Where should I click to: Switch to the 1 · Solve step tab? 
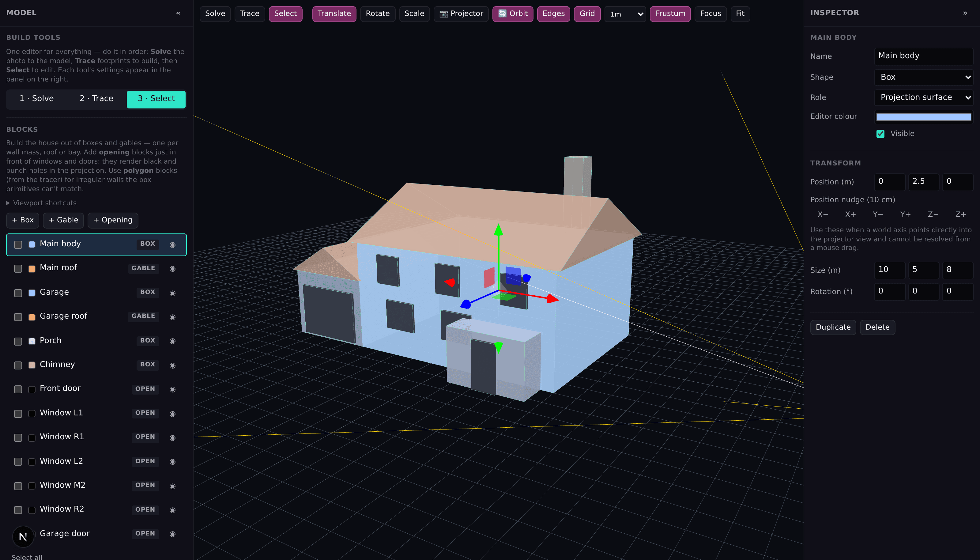point(36,99)
